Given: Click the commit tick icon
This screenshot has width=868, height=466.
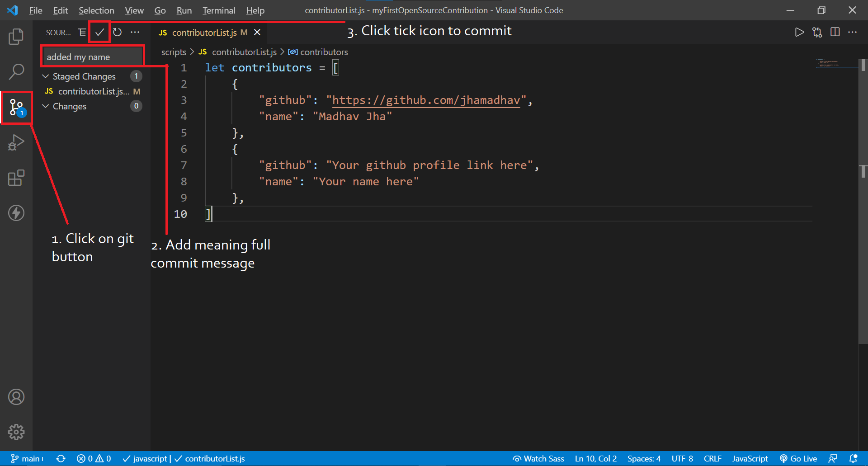Looking at the screenshot, I should coord(99,32).
